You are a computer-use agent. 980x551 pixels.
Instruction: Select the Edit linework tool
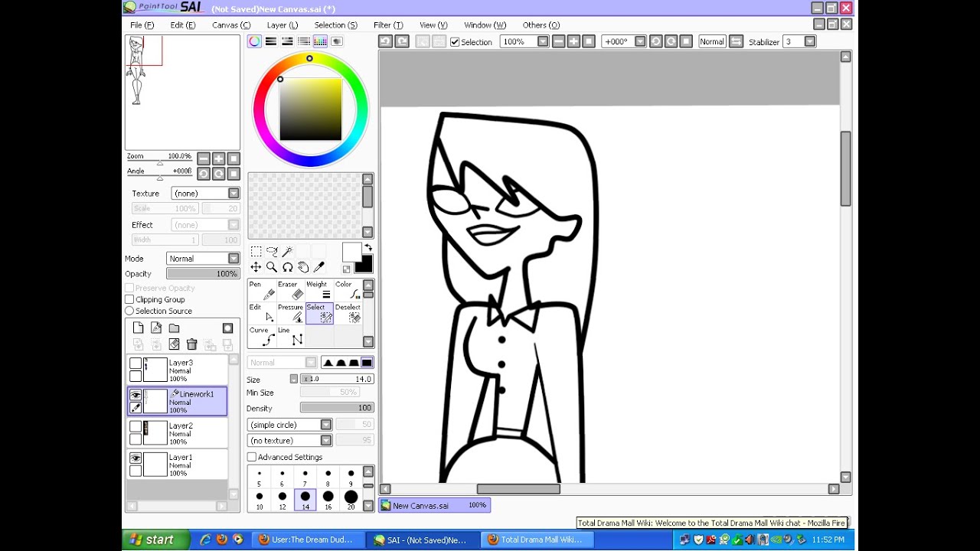(x=262, y=314)
